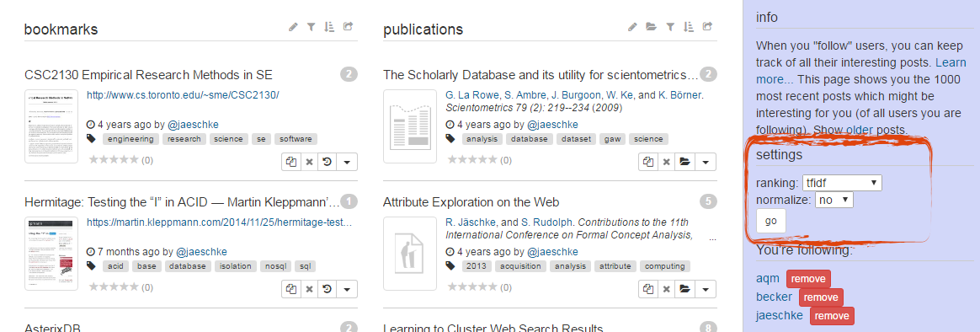Screen dimensions: 980x332
Task: Click the 'database' tag on Hermitage bookmark
Action: 188,266
